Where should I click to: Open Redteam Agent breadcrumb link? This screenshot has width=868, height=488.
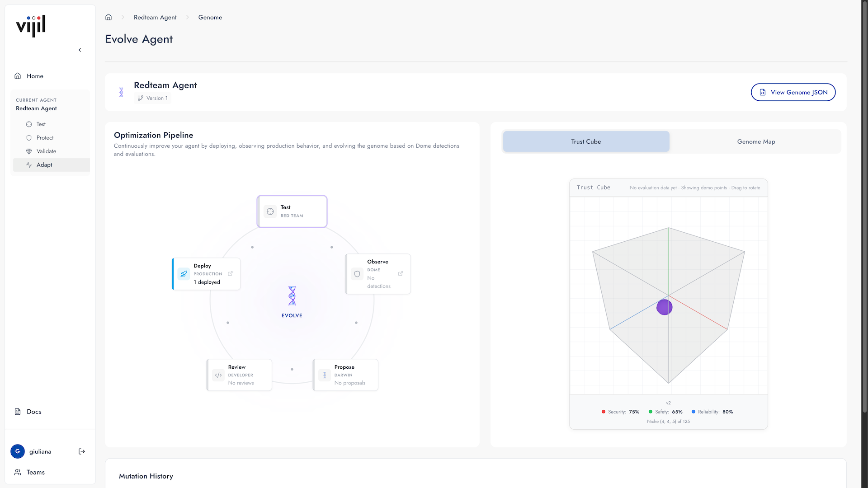[x=155, y=17]
